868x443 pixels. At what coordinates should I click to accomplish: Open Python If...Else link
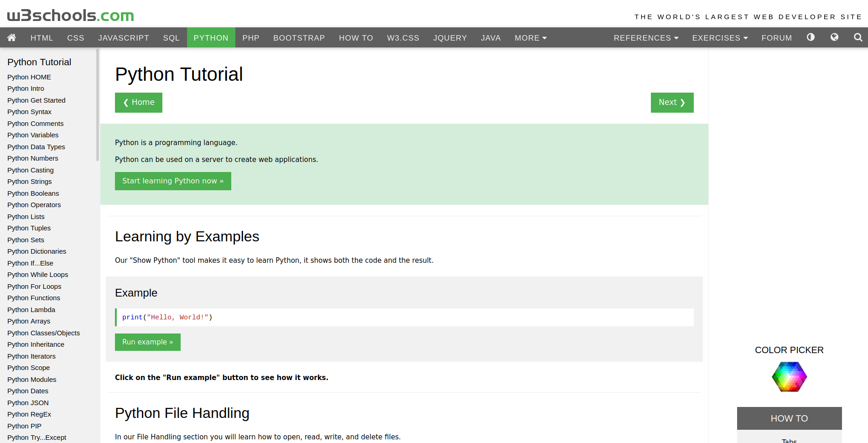[30, 263]
